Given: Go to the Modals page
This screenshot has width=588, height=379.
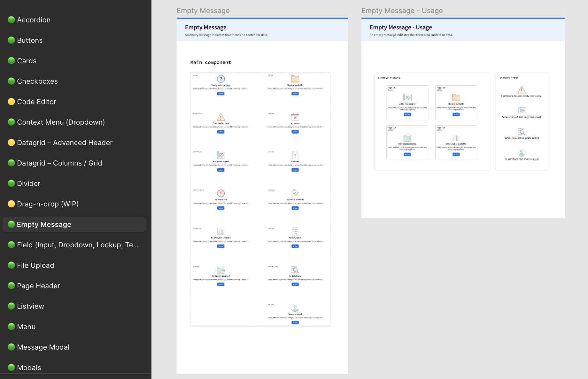Looking at the screenshot, I should (x=74, y=367).
